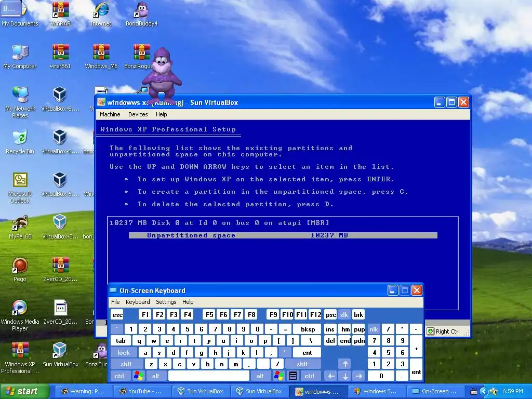Select the Unpartitioned space 10237 MB row
The image size is (532, 399).
coord(283,235)
